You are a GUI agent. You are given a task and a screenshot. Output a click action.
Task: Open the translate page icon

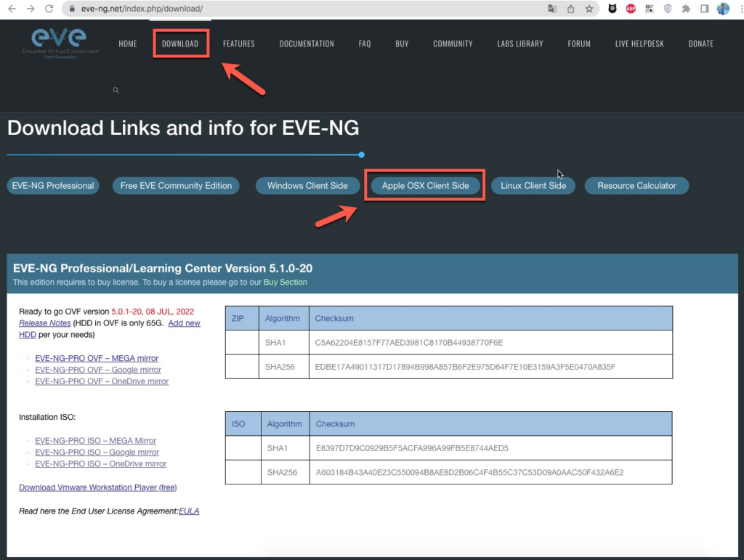point(552,9)
